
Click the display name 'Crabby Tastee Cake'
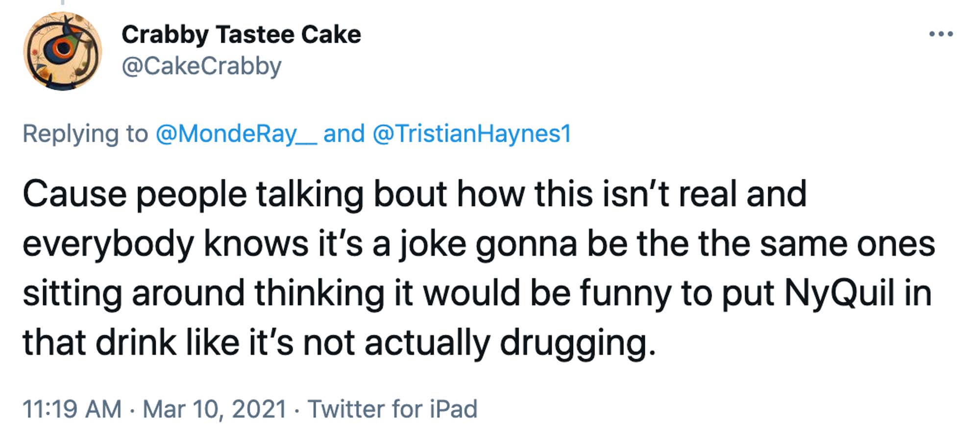pos(241,34)
